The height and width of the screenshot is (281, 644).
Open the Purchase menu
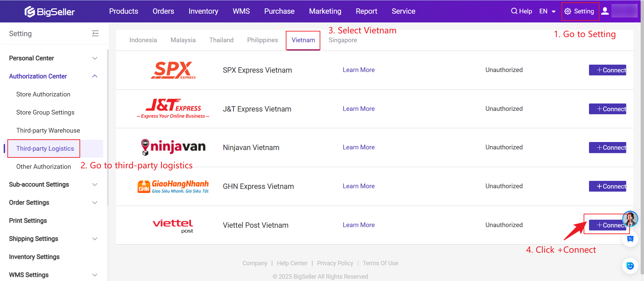coord(279,11)
